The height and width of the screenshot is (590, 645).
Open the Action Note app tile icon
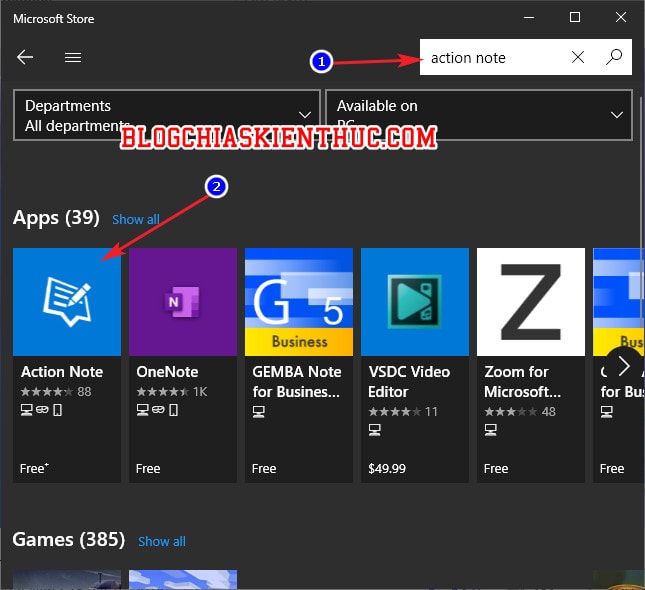(67, 302)
